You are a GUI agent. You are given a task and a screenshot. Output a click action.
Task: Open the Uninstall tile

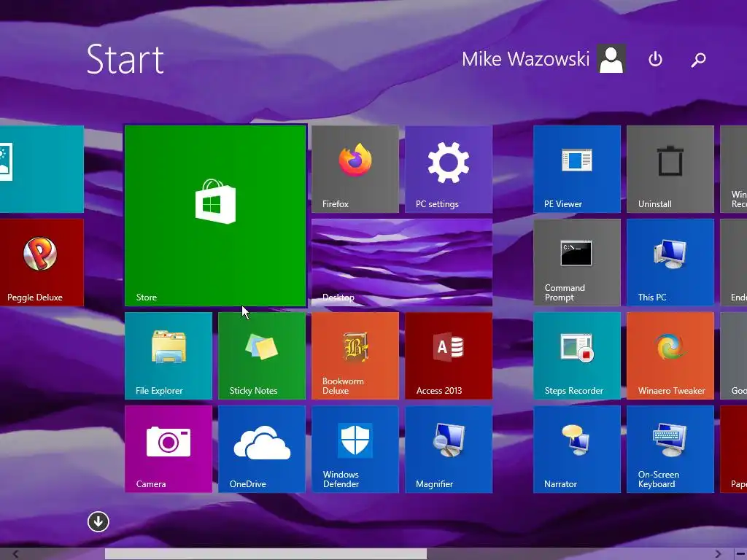(x=670, y=169)
